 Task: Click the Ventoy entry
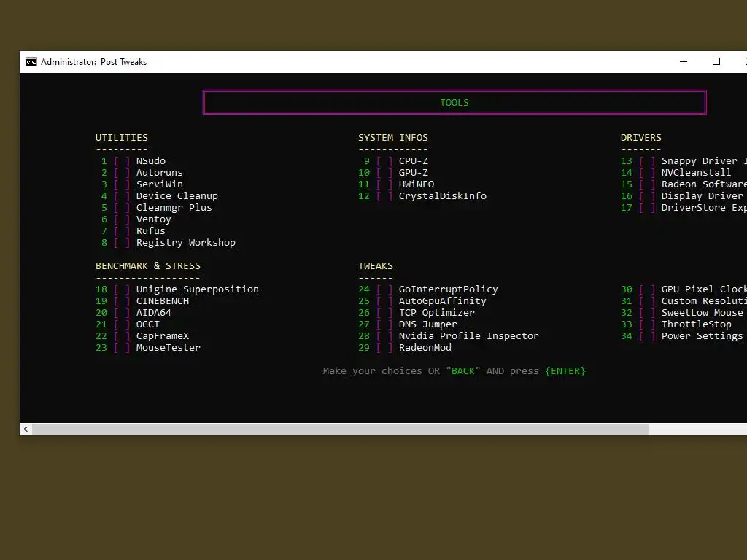[153, 219]
